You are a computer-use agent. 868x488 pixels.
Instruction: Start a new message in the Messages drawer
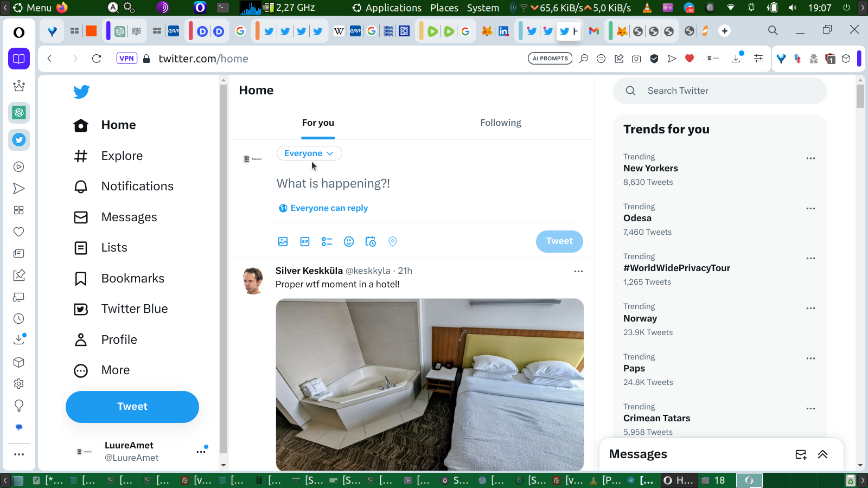pos(801,454)
